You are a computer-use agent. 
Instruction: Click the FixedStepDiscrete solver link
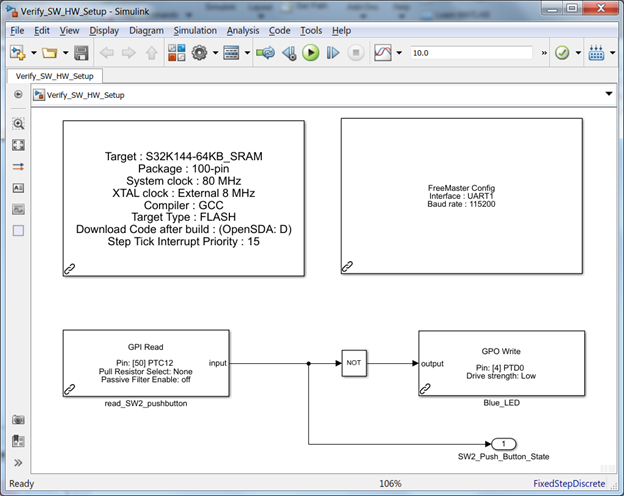tap(569, 484)
